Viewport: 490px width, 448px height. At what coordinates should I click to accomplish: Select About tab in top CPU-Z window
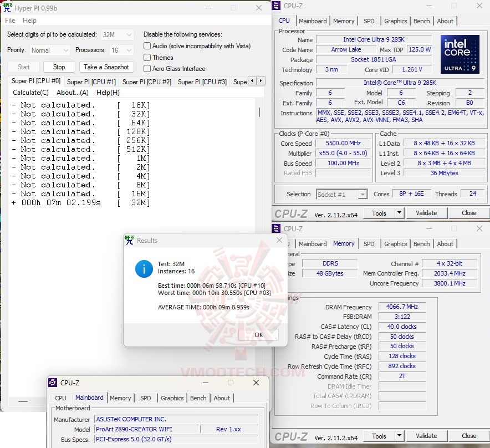(445, 21)
